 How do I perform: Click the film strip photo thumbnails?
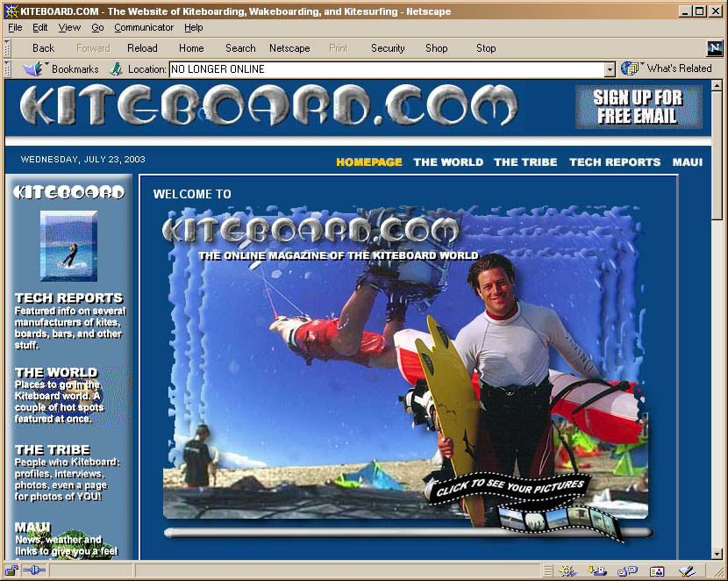coord(560,521)
